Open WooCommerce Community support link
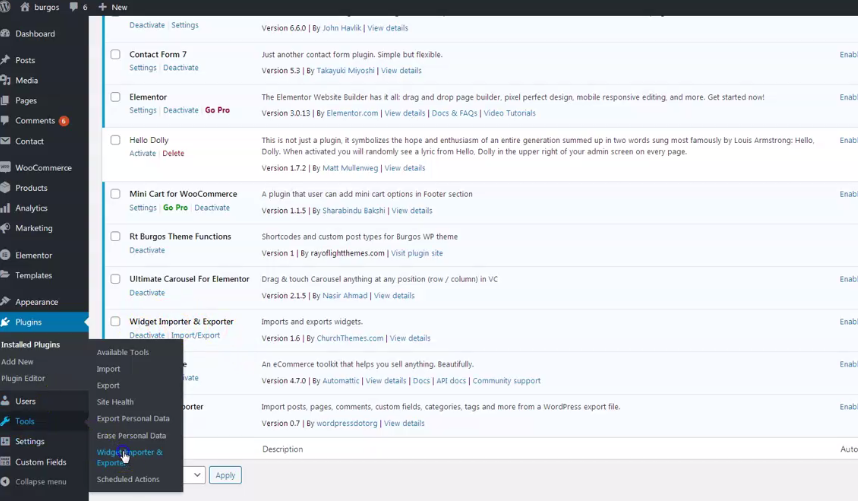Viewport: 858px width, 501px height. [506, 381]
